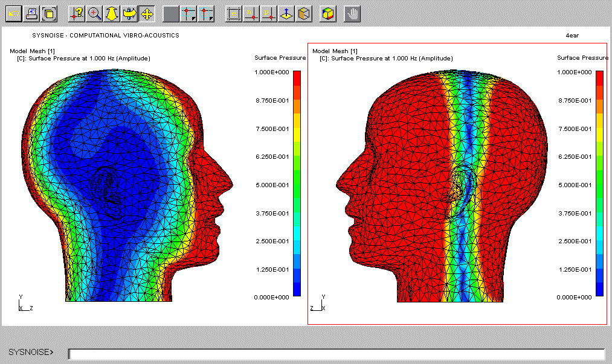Click the hand stop icon
Screen dimensions: 612x364
352,13
